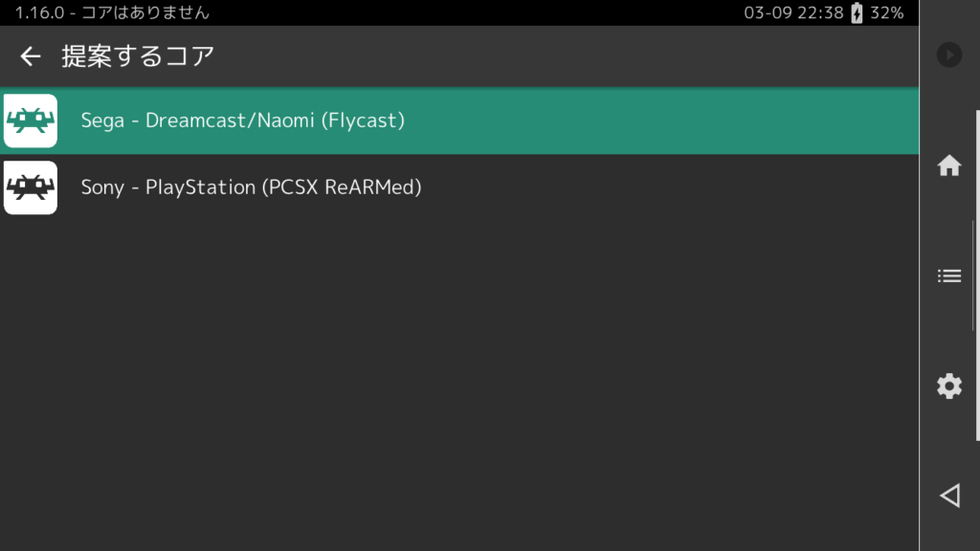Image resolution: width=980 pixels, height=551 pixels.
Task: Click the battery charging icon
Action: click(x=857, y=12)
